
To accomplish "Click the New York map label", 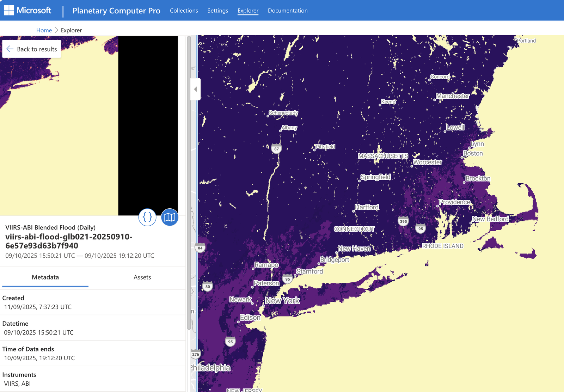I will point(282,301).
